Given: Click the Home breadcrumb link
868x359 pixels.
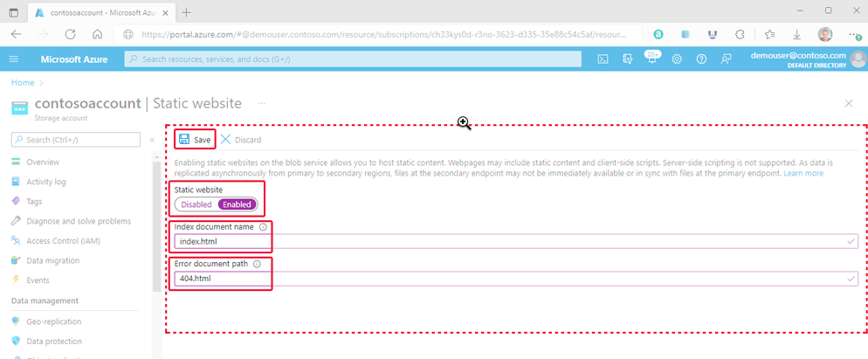Looking at the screenshot, I should pyautogui.click(x=23, y=83).
